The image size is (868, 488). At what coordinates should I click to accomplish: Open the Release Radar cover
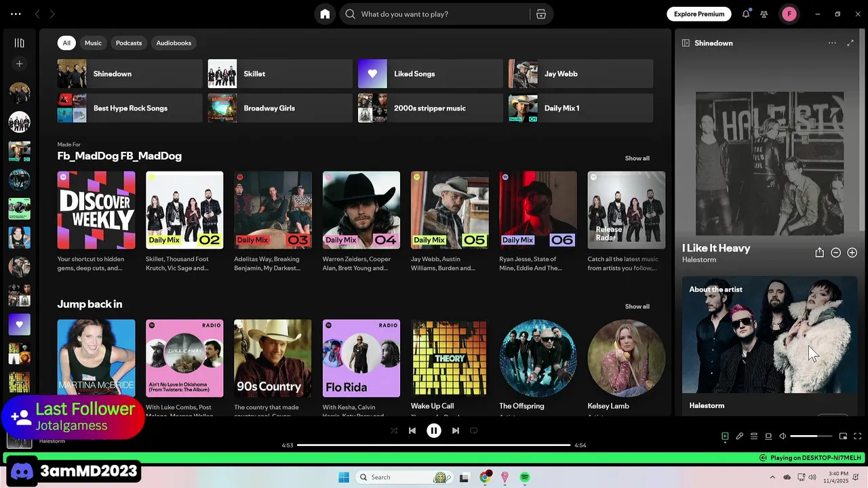click(627, 210)
